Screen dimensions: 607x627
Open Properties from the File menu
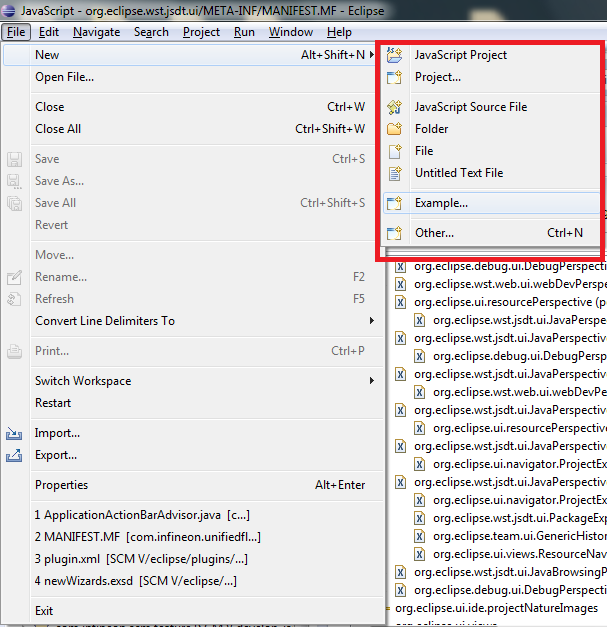tap(192, 485)
